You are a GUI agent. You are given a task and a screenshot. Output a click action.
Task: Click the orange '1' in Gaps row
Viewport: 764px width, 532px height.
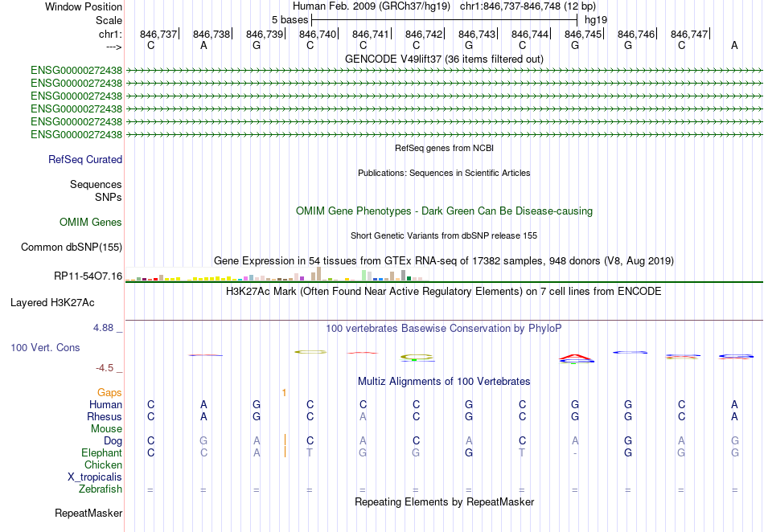pos(284,392)
